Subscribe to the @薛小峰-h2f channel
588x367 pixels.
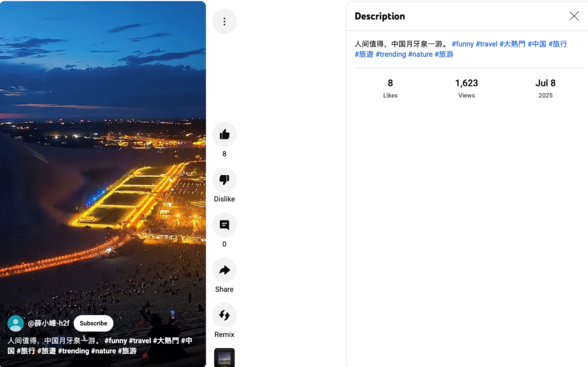[93, 323]
